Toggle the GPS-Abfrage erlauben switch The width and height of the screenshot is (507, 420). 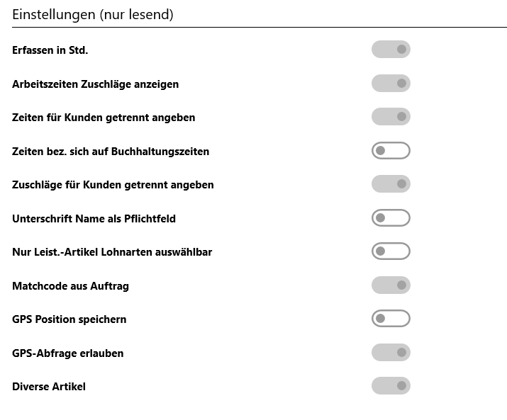(391, 352)
